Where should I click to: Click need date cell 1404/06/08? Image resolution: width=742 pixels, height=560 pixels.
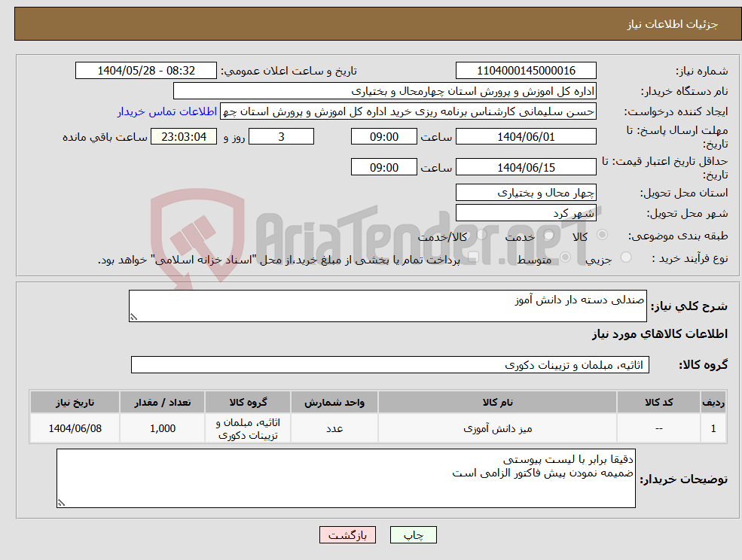pos(75,428)
